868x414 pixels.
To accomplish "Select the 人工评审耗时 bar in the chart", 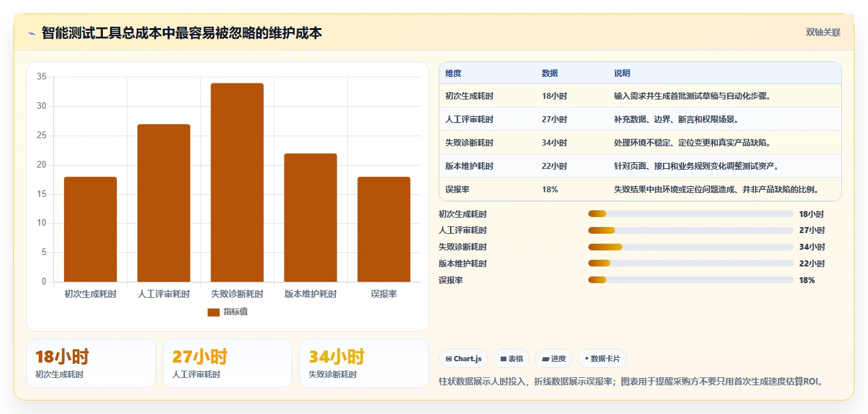I will pos(164,203).
